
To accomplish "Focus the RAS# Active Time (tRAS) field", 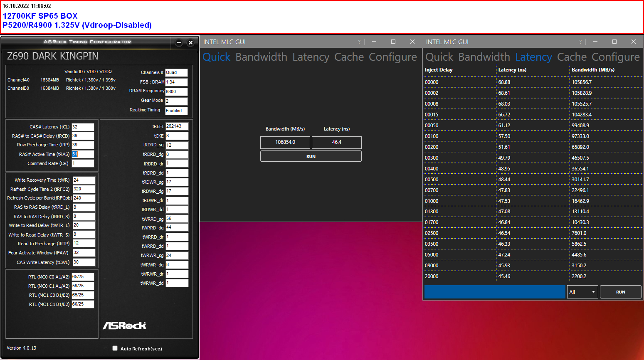I will click(83, 154).
